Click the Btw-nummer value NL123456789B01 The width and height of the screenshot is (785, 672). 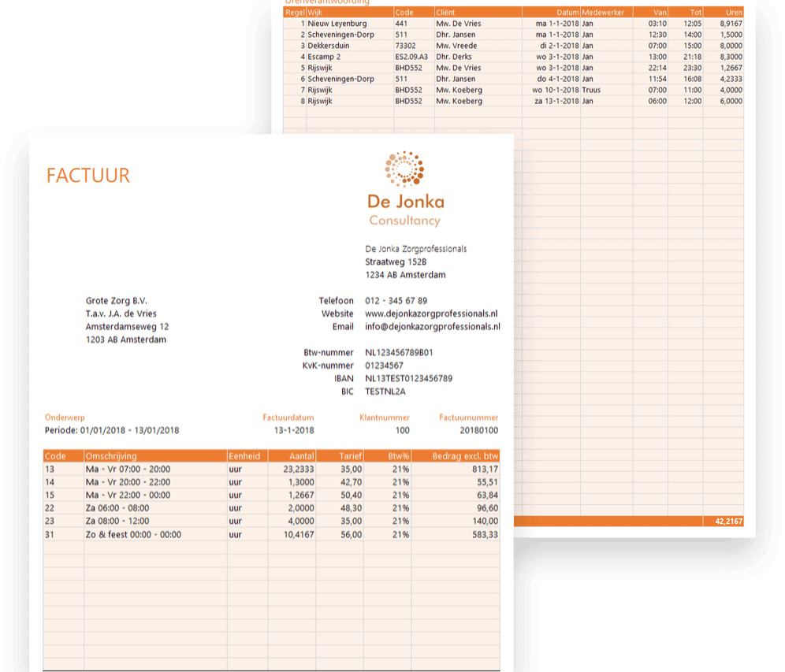[399, 353]
